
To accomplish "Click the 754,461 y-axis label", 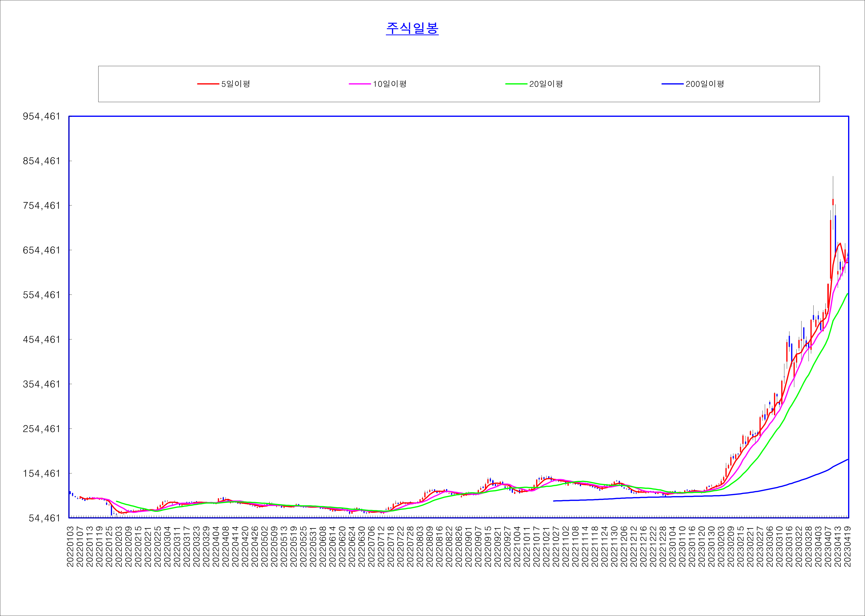I will tap(42, 206).
